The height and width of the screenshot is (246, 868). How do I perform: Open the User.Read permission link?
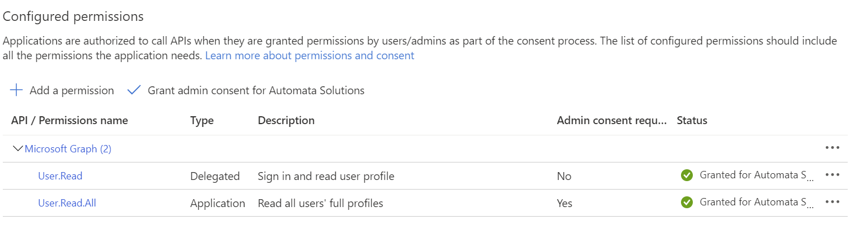coord(60,176)
